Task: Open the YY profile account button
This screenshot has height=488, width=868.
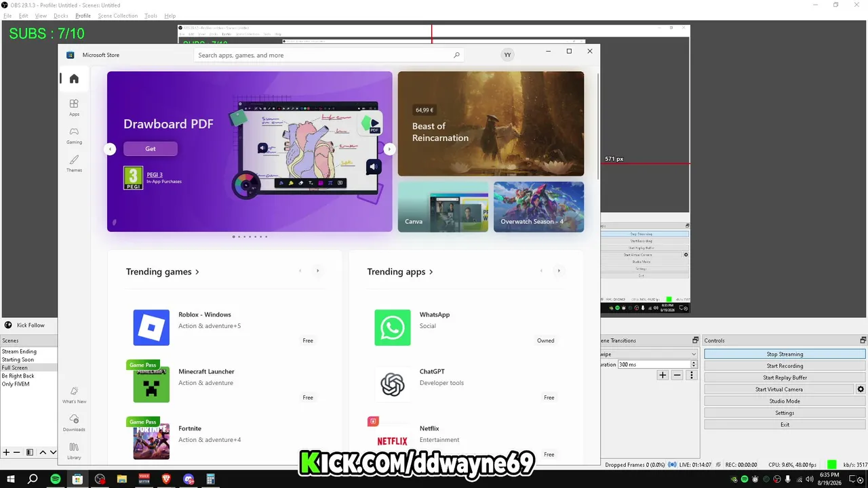Action: tap(507, 55)
